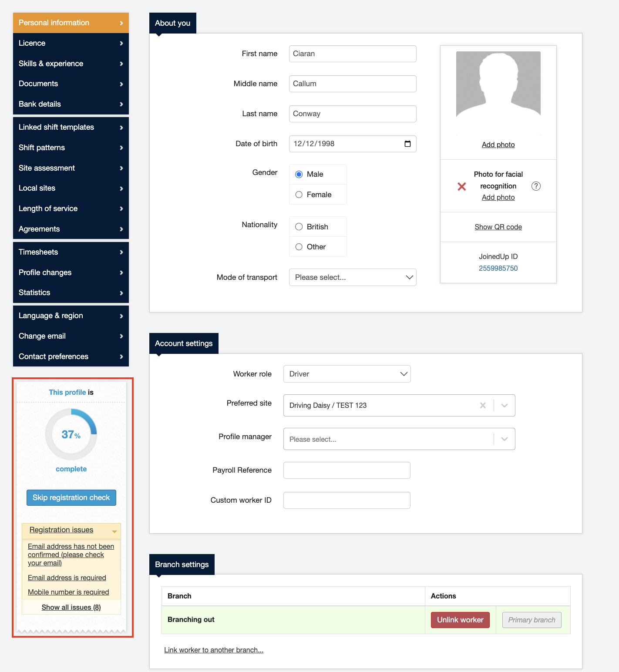Choose British as nationality
Viewport: 619px width, 672px height.
click(299, 227)
